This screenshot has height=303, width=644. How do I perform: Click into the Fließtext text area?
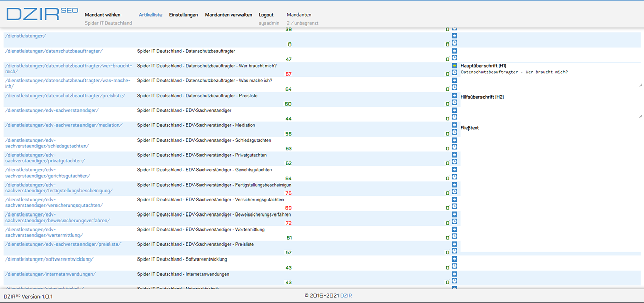(x=551, y=191)
